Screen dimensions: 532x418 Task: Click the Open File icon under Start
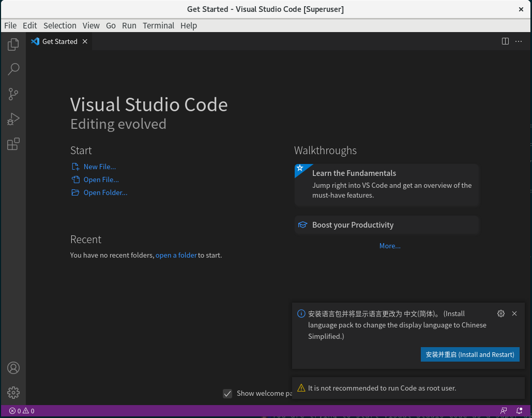(x=75, y=180)
